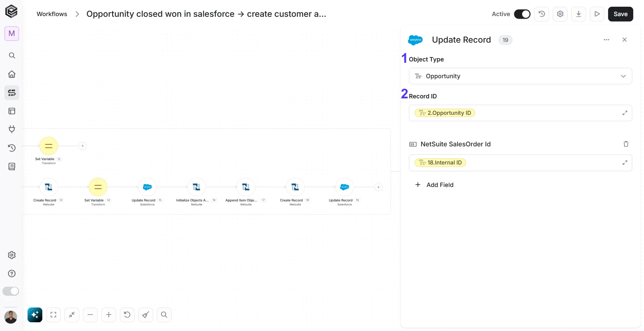Zoom out the canvas with minus button
The height and width of the screenshot is (331, 644).
click(90, 315)
